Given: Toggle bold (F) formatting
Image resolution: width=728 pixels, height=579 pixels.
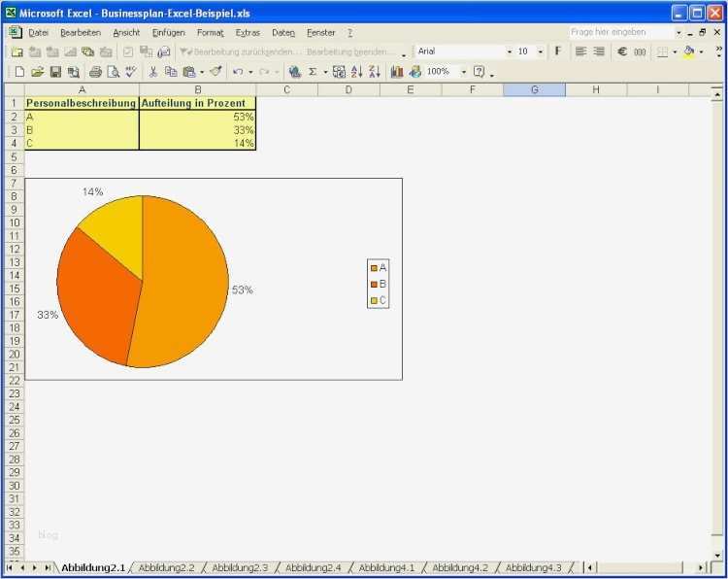Looking at the screenshot, I should pyautogui.click(x=558, y=51).
